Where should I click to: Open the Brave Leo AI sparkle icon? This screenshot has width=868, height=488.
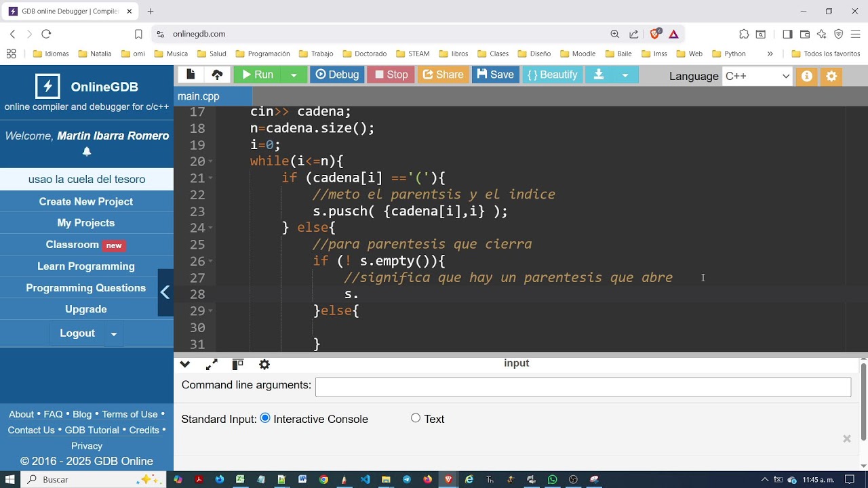pyautogui.click(x=822, y=34)
